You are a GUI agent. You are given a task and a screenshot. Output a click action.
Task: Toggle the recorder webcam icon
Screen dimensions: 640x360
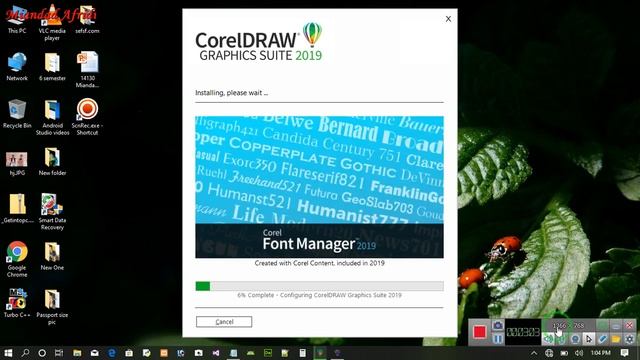point(575,339)
